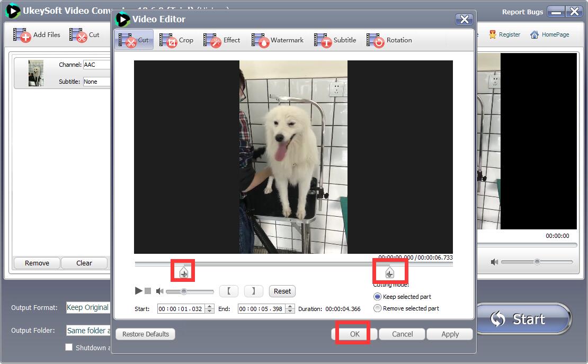Click the Apply button

450,334
